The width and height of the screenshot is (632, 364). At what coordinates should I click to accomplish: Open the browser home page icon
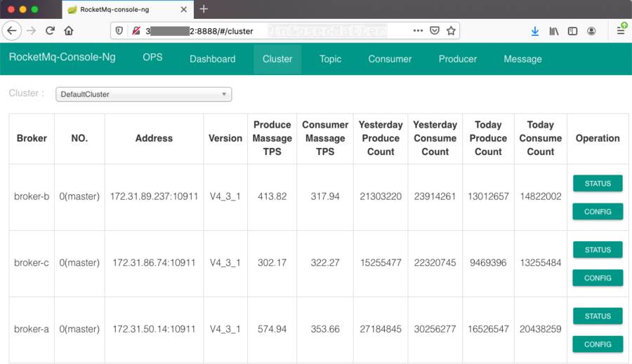pos(69,31)
